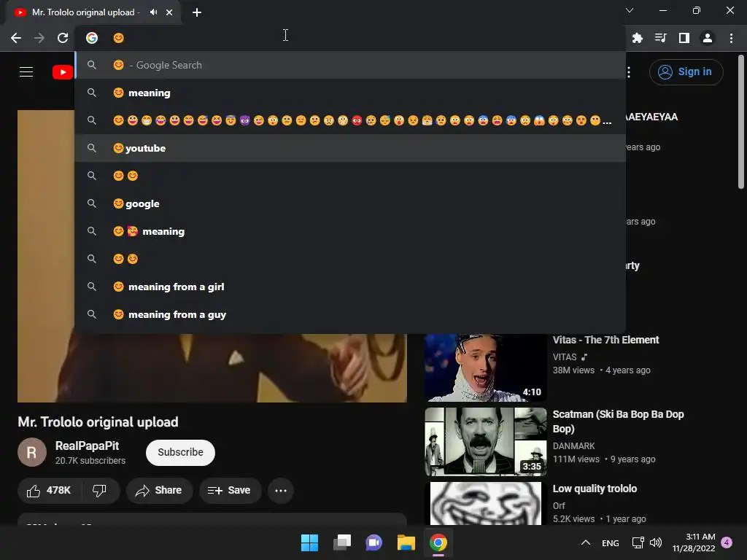
Task: Toggle the browser side panel icon
Action: pyautogui.click(x=684, y=38)
